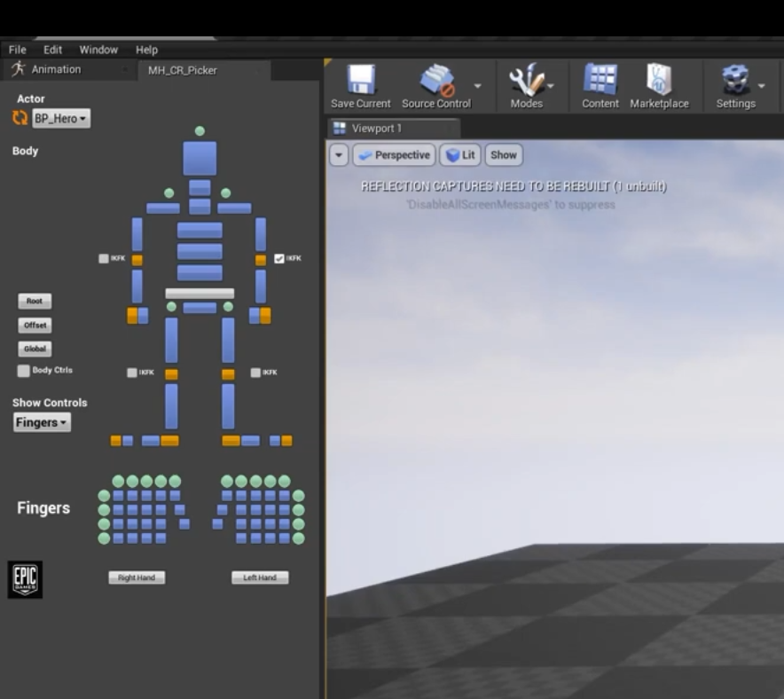784x699 pixels.
Task: Open Source Control from the toolbar
Action: [435, 81]
